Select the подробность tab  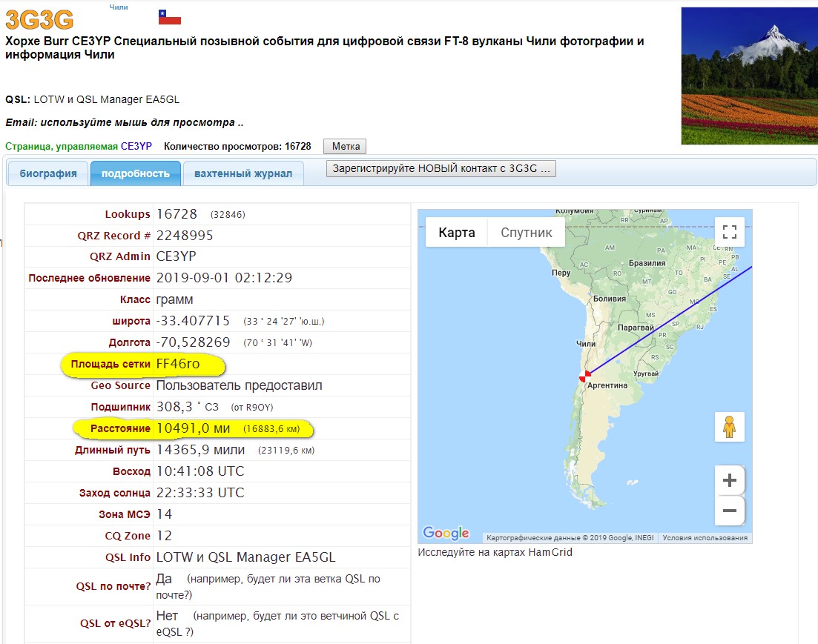coord(136,174)
